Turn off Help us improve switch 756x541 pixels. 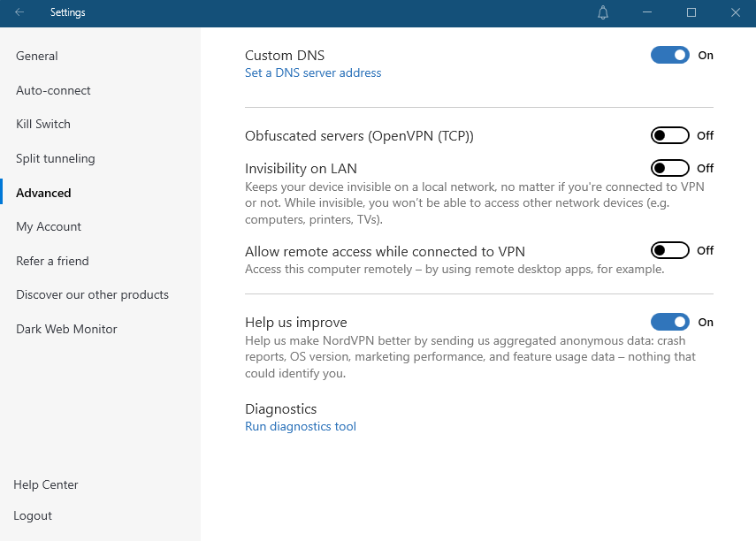click(x=669, y=322)
